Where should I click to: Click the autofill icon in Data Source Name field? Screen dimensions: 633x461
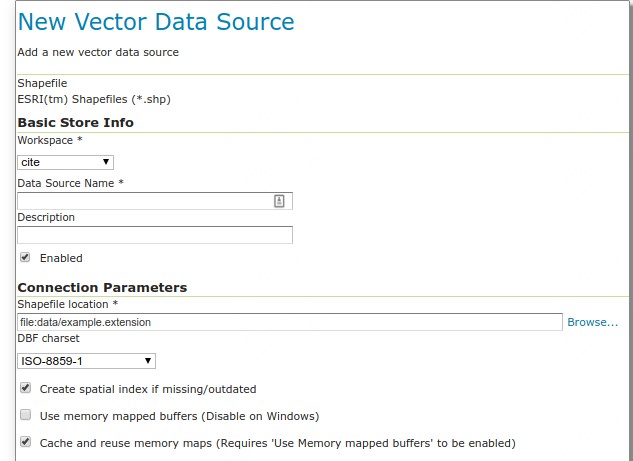[280, 201]
